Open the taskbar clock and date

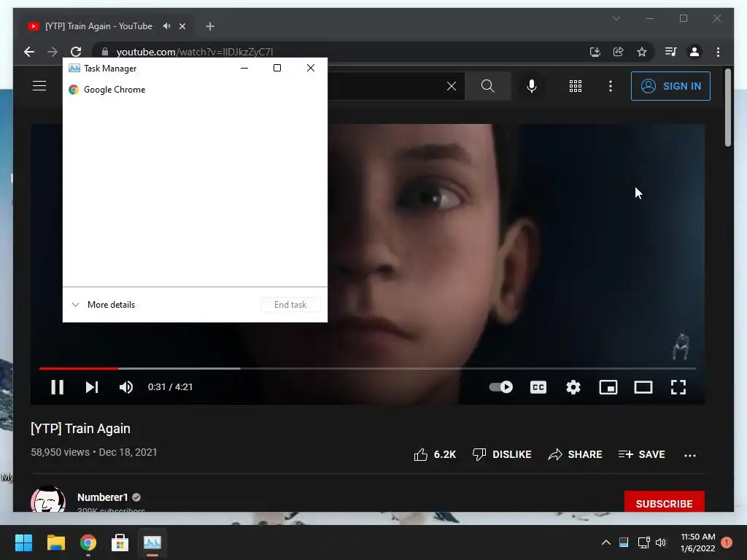point(698,542)
